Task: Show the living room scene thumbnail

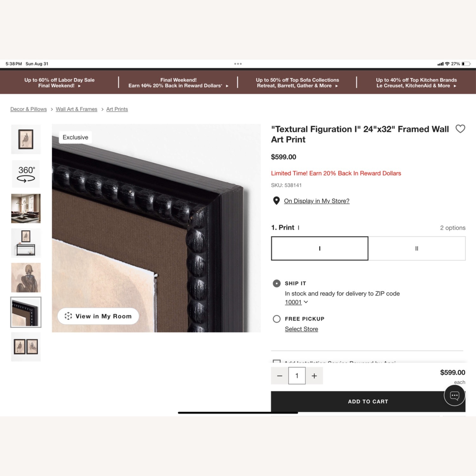Action: (x=26, y=208)
